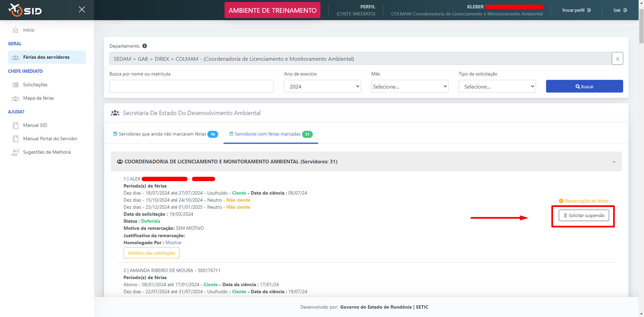Click AMANDA RIBEIRO DE MOURA - 300176711 entry

click(172, 270)
